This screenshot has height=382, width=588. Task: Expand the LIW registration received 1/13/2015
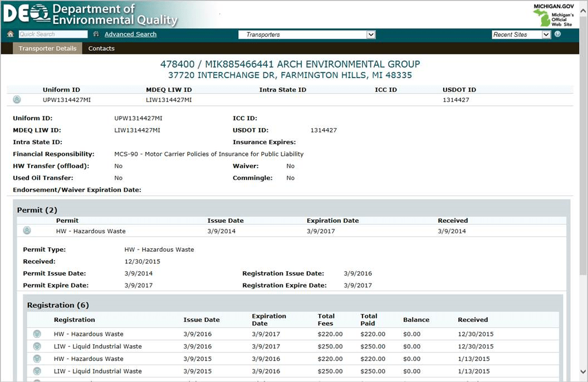click(37, 371)
